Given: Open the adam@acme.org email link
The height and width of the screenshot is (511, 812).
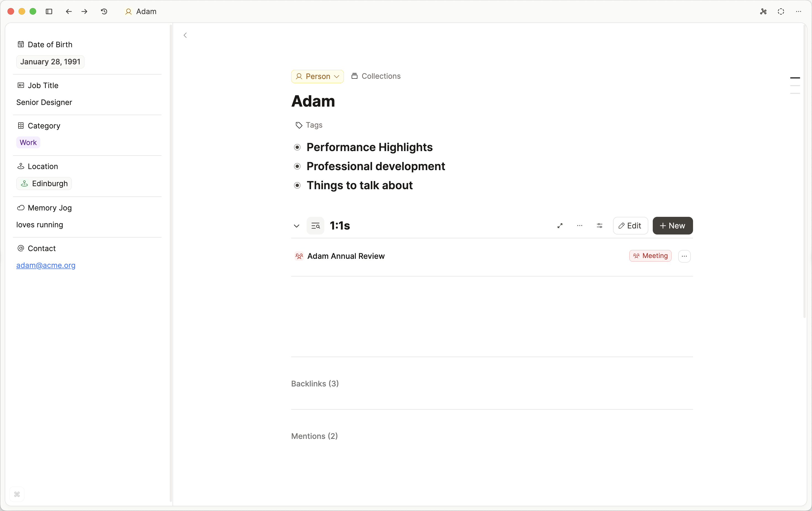Looking at the screenshot, I should (x=46, y=265).
